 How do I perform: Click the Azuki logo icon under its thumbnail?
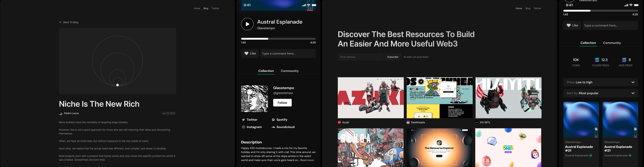tap(339, 122)
